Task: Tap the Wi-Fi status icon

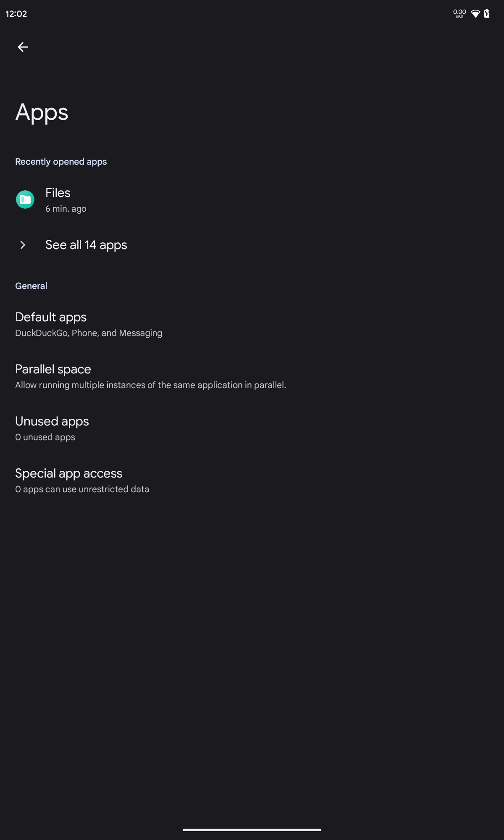Action: (475, 14)
